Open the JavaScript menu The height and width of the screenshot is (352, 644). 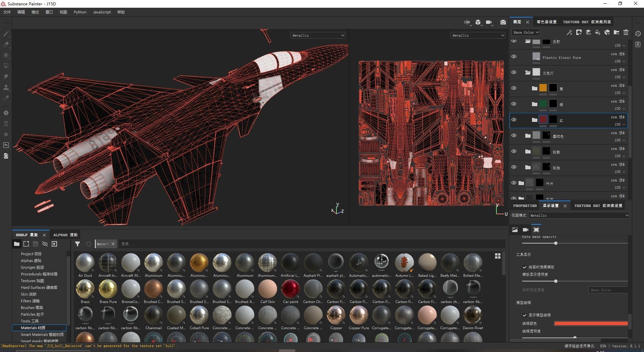tap(102, 12)
